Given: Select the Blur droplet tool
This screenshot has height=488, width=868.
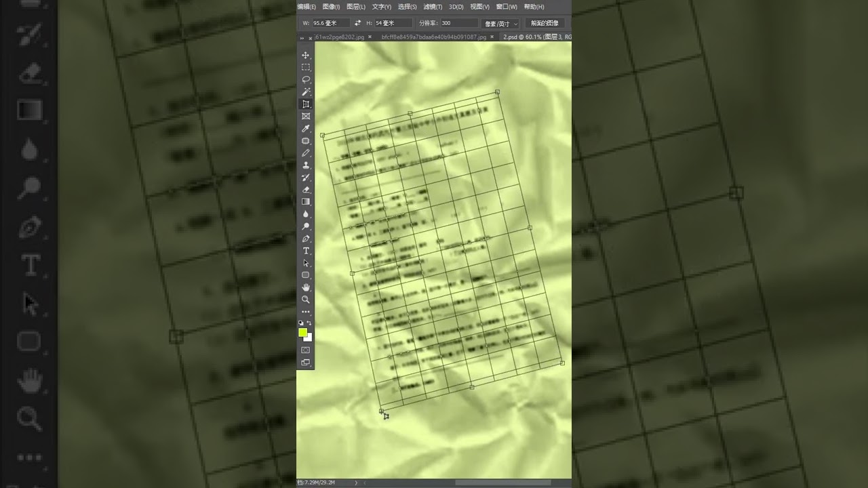Looking at the screenshot, I should (x=306, y=214).
